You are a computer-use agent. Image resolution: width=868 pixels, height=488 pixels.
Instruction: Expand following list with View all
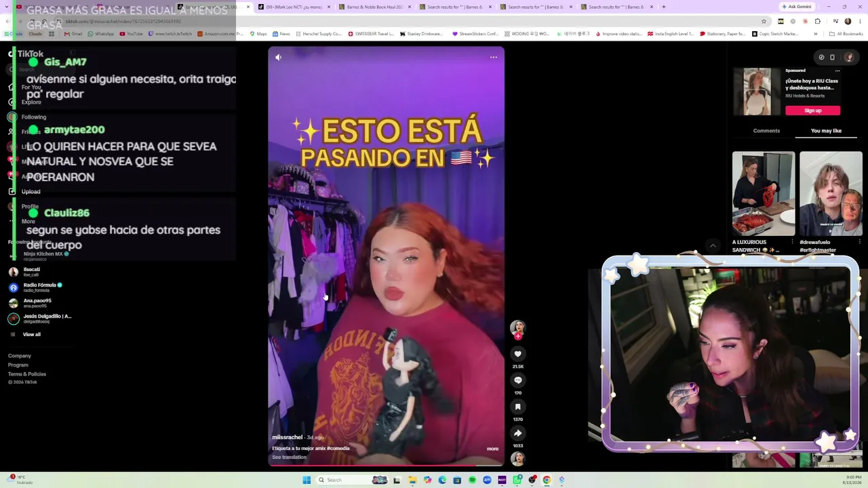coord(25,335)
